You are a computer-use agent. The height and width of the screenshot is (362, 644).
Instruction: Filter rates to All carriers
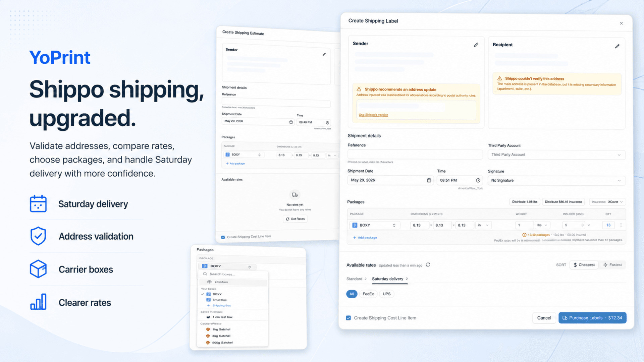coord(352,294)
